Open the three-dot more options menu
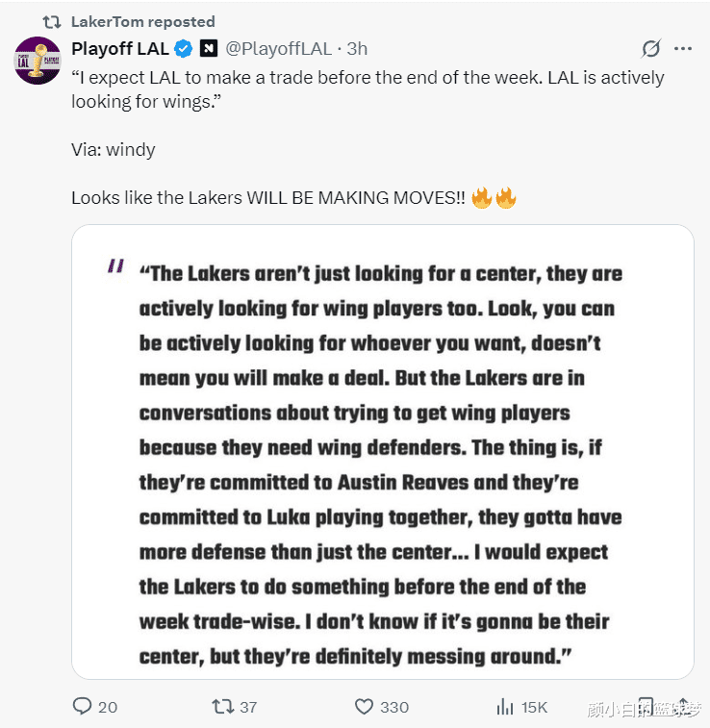This screenshot has width=710, height=728. pos(683,48)
